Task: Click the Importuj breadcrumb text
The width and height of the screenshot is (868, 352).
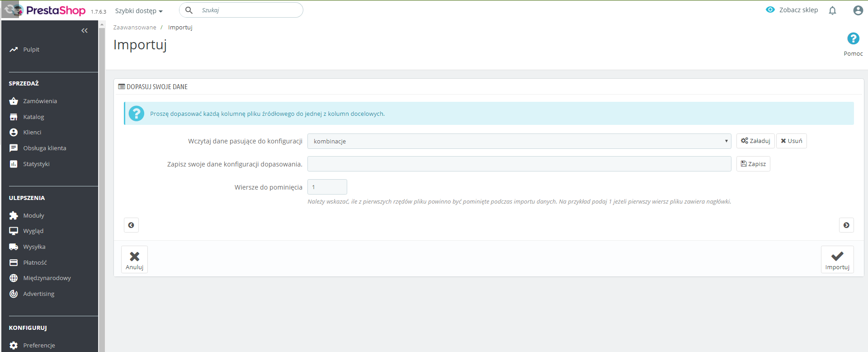Action: pos(180,27)
